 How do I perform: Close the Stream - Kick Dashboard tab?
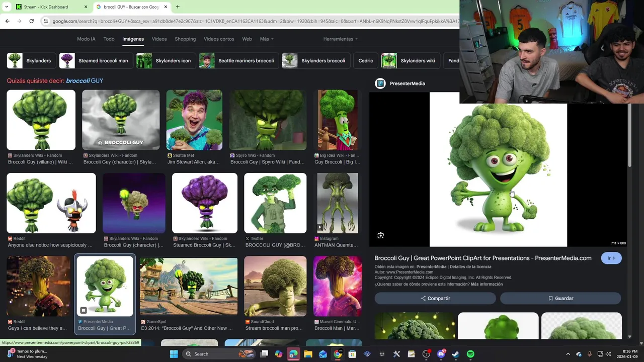[86, 7]
